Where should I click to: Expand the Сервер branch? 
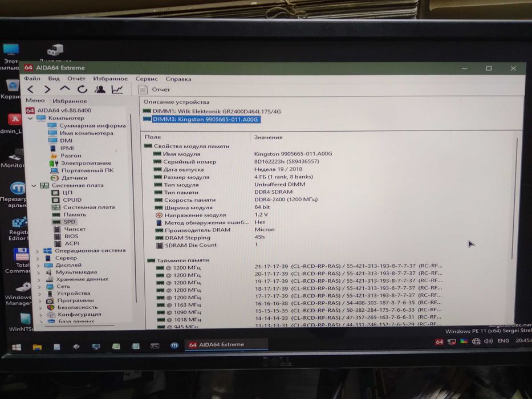click(38, 258)
